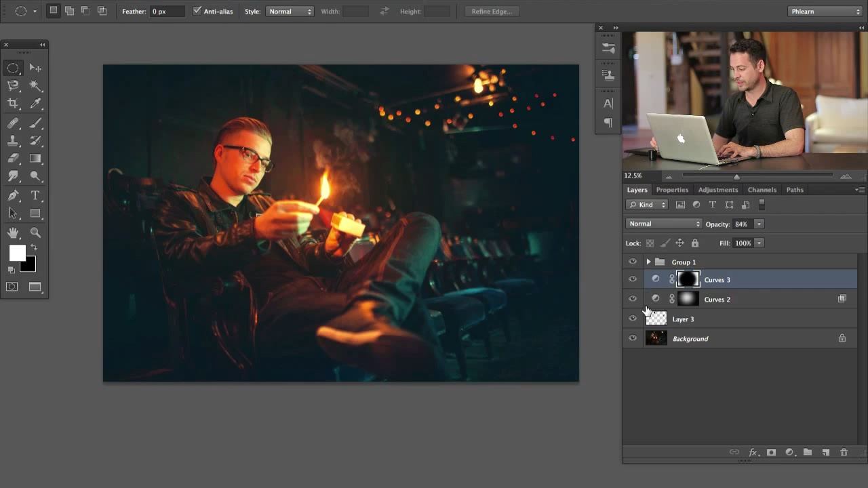This screenshot has width=868, height=488.
Task: Enable Add to selection mode
Action: point(69,11)
